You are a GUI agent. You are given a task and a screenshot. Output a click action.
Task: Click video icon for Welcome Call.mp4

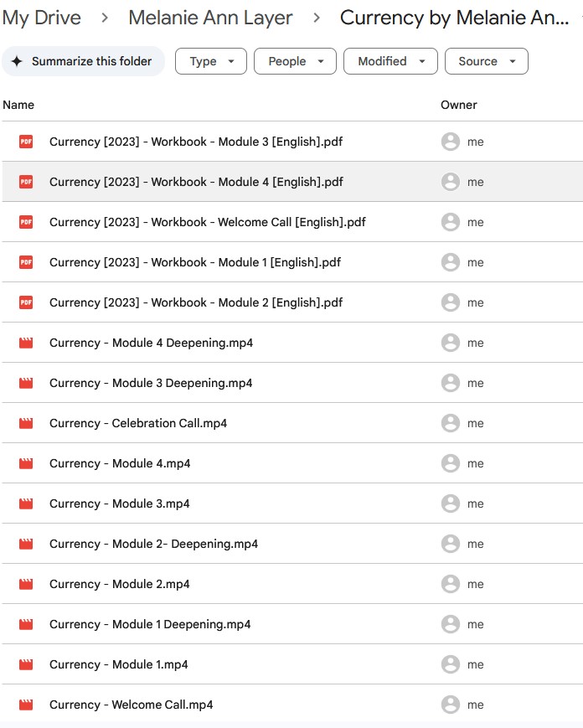tap(26, 705)
